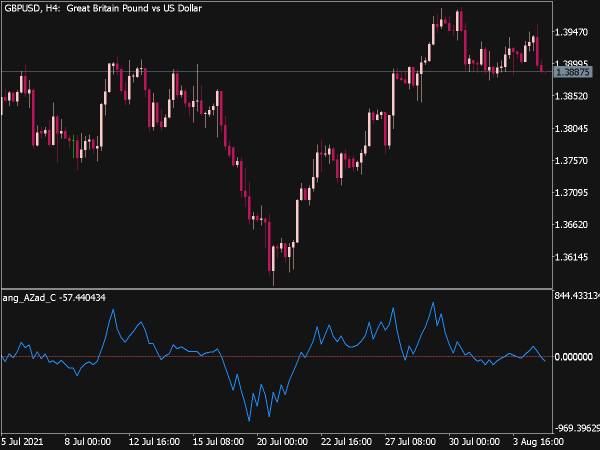The width and height of the screenshot is (600, 450).
Task: Click the 1.37570 price axis label
Action: 571,161
